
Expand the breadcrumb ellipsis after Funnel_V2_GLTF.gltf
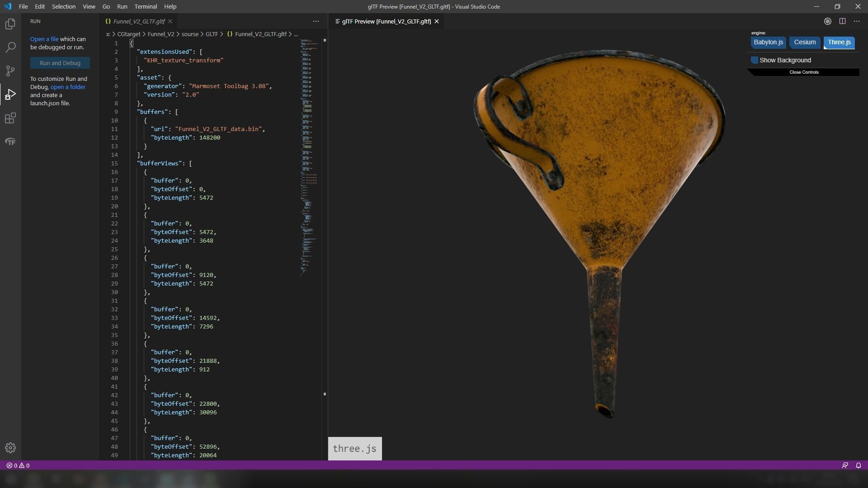tap(296, 34)
